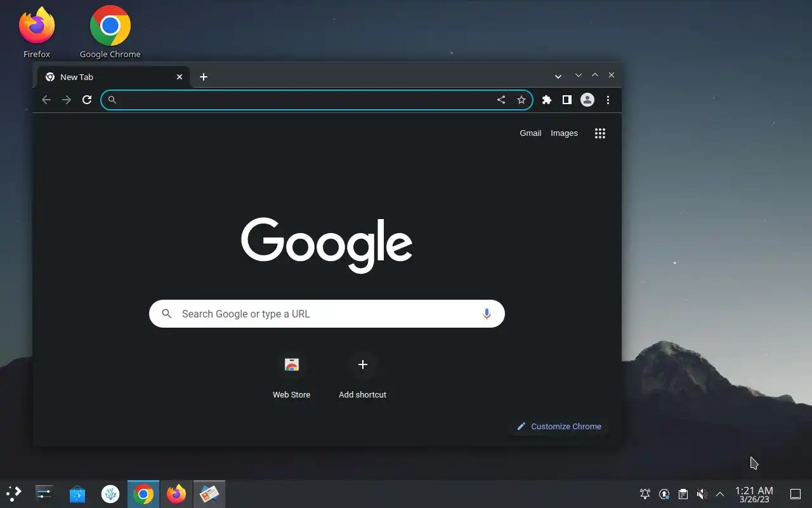Open the clipboard tray icon
The width and height of the screenshot is (812, 508).
(x=683, y=494)
